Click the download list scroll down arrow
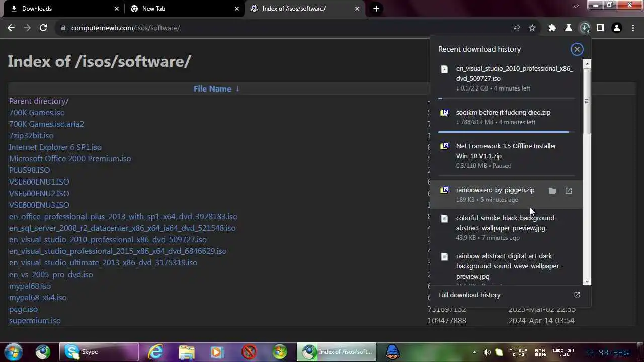Image resolution: width=644 pixels, height=362 pixels. (x=587, y=282)
